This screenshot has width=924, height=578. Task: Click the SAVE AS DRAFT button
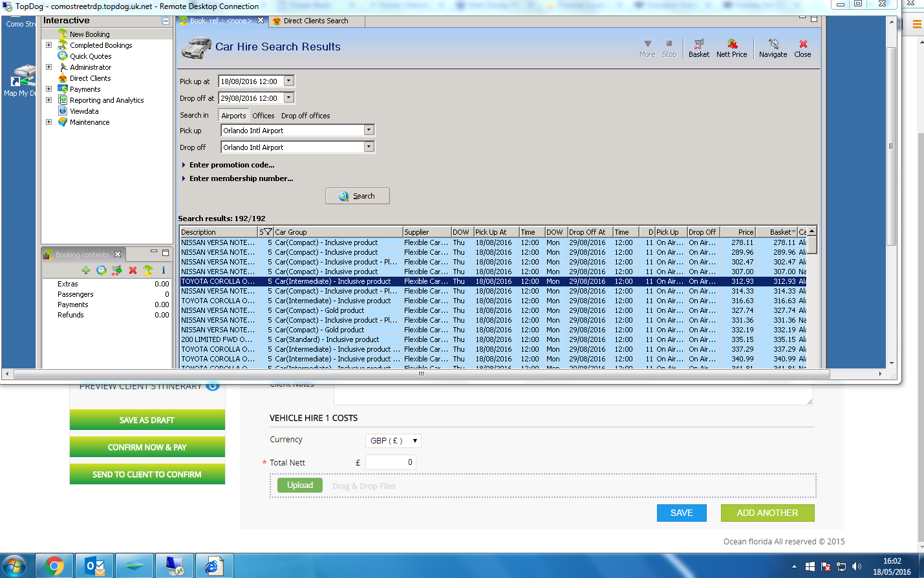click(147, 420)
